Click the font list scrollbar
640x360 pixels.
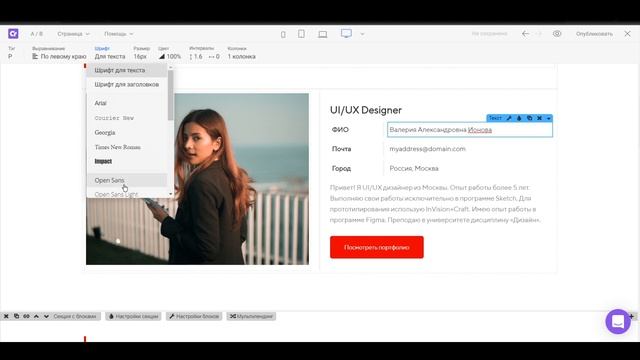(x=171, y=96)
